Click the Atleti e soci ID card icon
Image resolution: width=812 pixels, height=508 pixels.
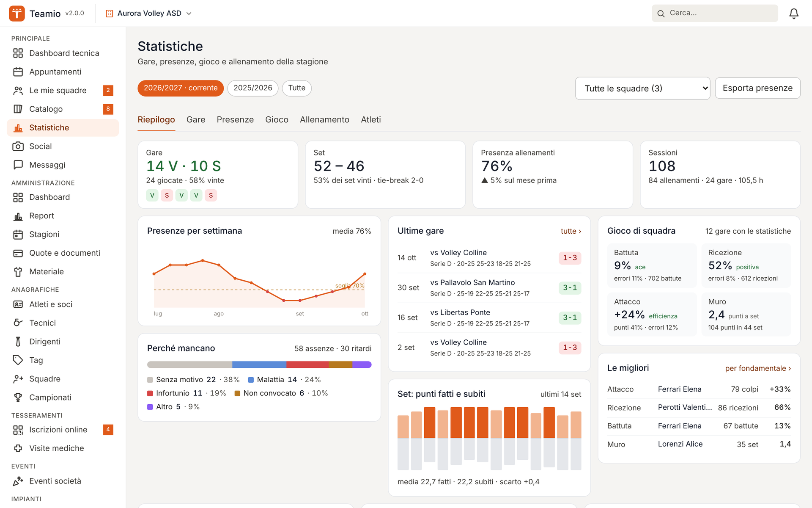click(x=18, y=304)
